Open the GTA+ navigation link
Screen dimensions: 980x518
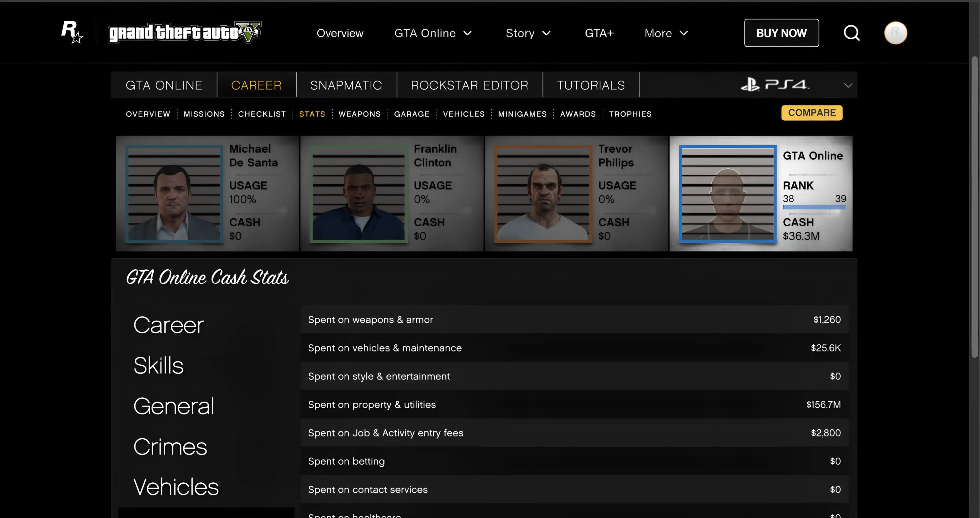(599, 33)
